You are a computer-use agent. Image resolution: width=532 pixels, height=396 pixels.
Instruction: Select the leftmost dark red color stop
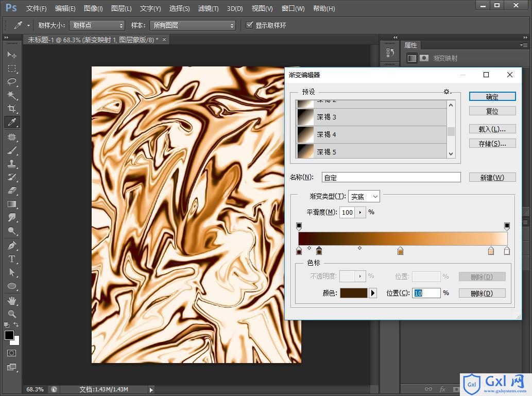[299, 251]
